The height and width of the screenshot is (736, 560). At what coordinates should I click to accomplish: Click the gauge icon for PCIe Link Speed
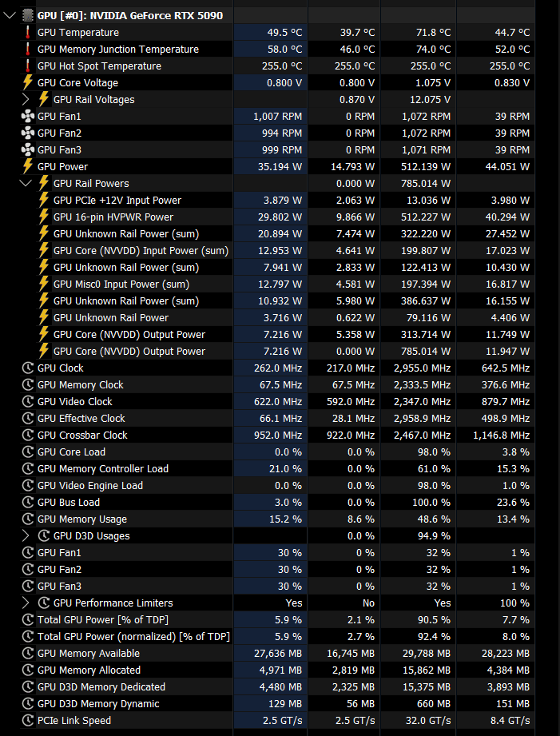tap(28, 721)
